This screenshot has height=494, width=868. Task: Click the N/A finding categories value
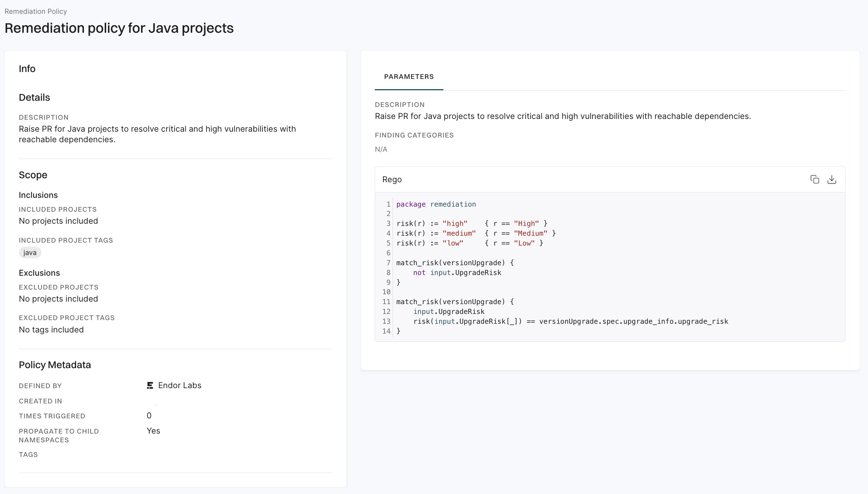pos(381,149)
